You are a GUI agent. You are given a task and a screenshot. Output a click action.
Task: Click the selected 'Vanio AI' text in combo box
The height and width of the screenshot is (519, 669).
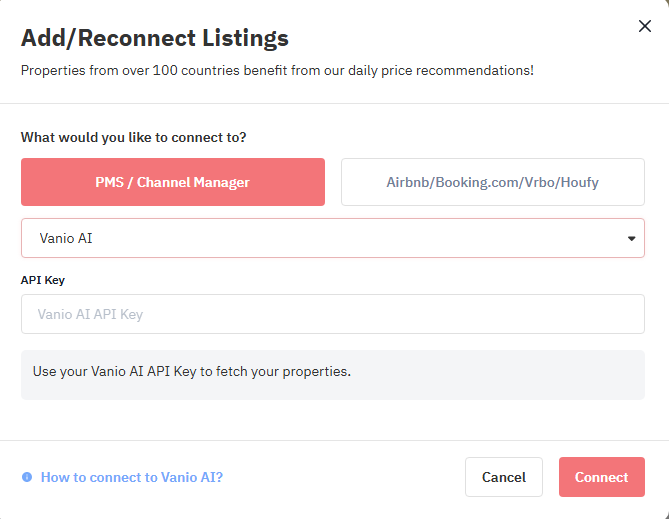(66, 238)
